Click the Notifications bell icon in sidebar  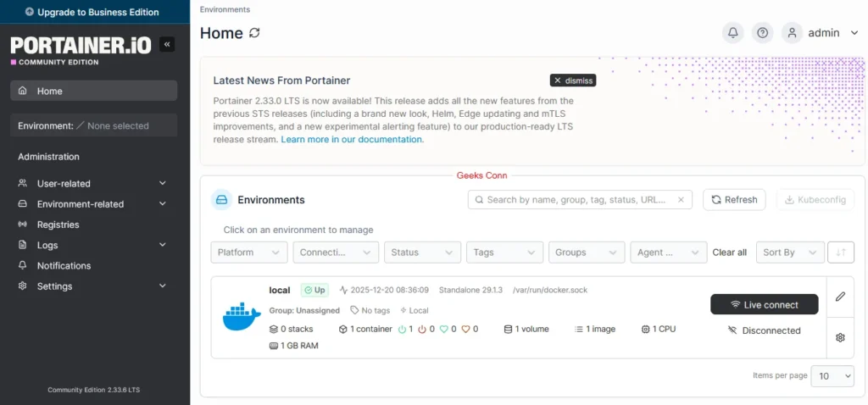click(23, 265)
